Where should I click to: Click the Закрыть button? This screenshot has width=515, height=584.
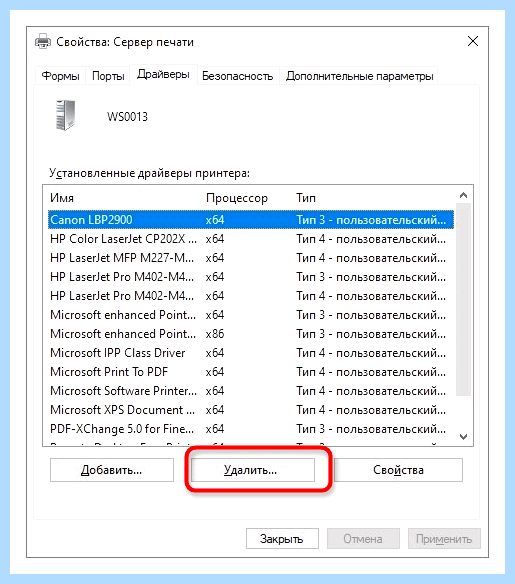(x=282, y=539)
